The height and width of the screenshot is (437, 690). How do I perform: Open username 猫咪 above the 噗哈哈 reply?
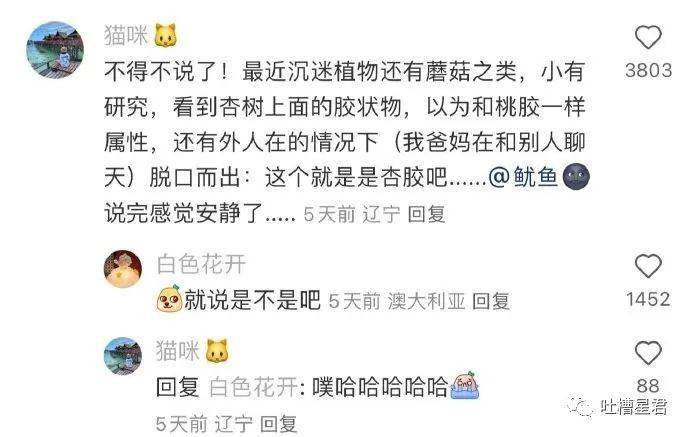point(177,351)
